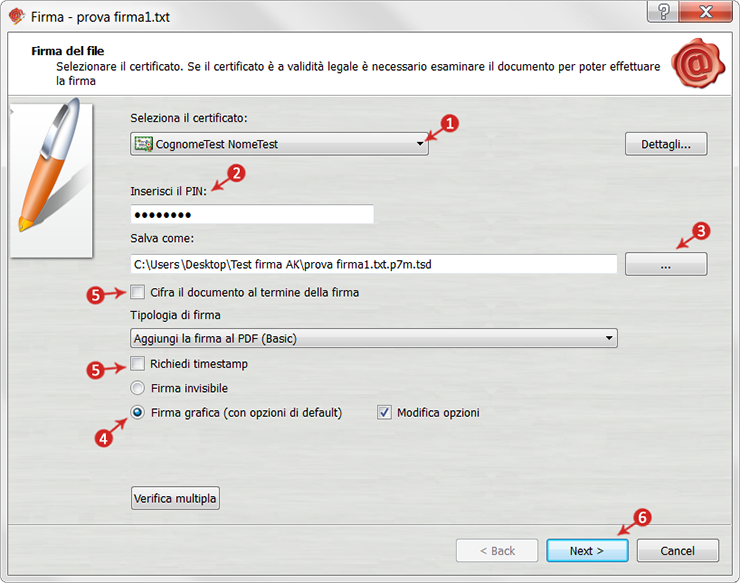
Task: Click the red wax seal logo
Action: [x=698, y=63]
